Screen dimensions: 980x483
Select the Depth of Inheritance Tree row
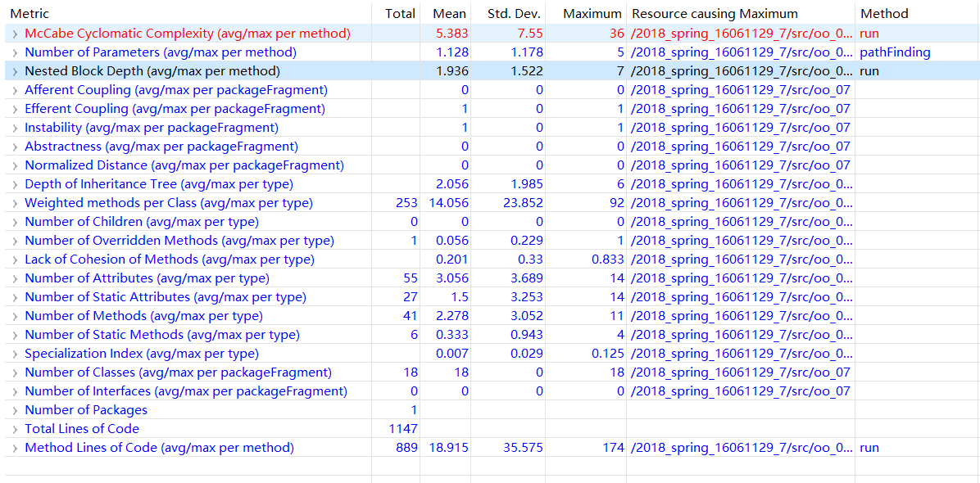(x=159, y=184)
